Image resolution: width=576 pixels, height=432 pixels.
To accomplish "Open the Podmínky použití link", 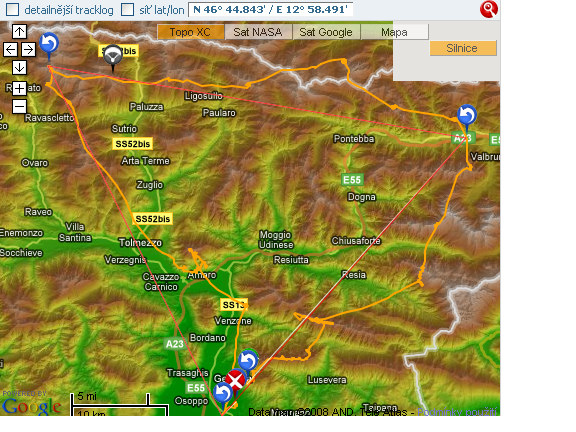I will [457, 412].
